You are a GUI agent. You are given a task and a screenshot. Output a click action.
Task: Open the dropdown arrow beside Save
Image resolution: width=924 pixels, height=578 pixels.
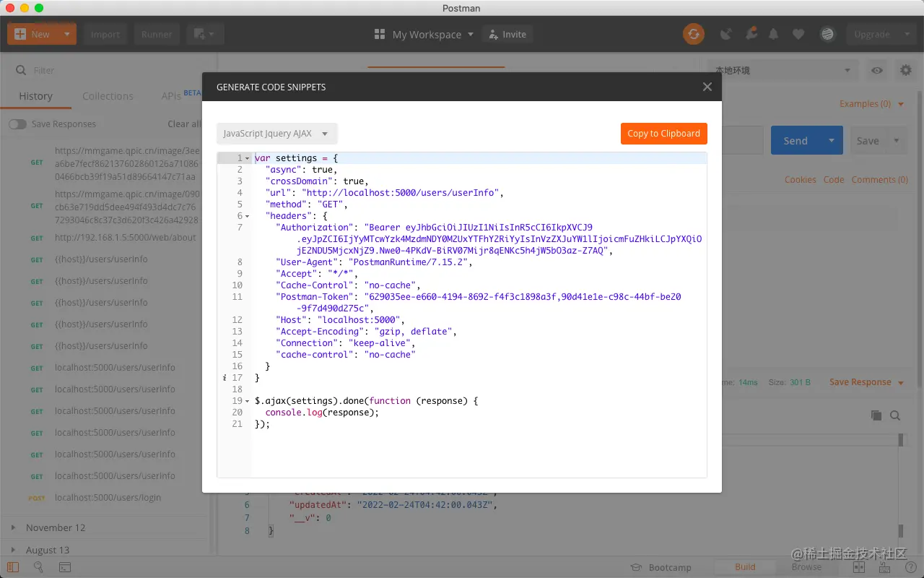click(x=897, y=141)
